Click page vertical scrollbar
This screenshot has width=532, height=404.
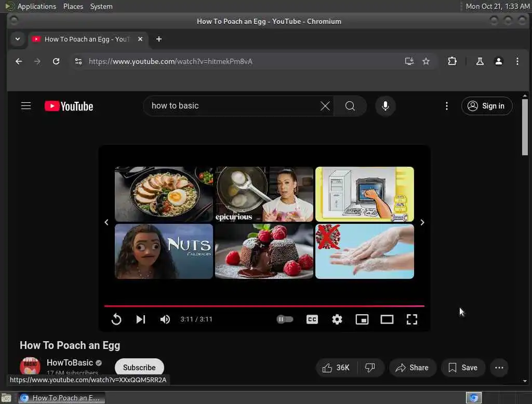(x=525, y=126)
